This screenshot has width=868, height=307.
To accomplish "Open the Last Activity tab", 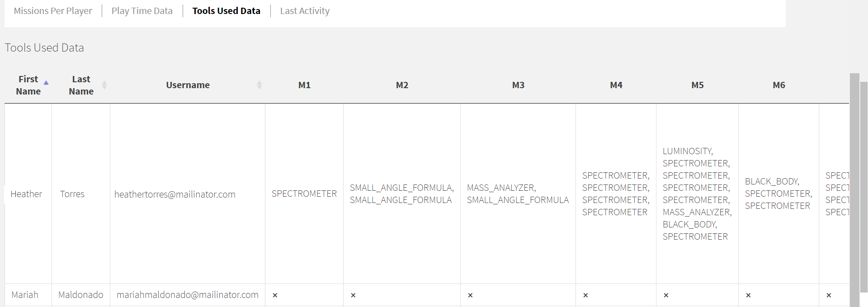I will (305, 11).
